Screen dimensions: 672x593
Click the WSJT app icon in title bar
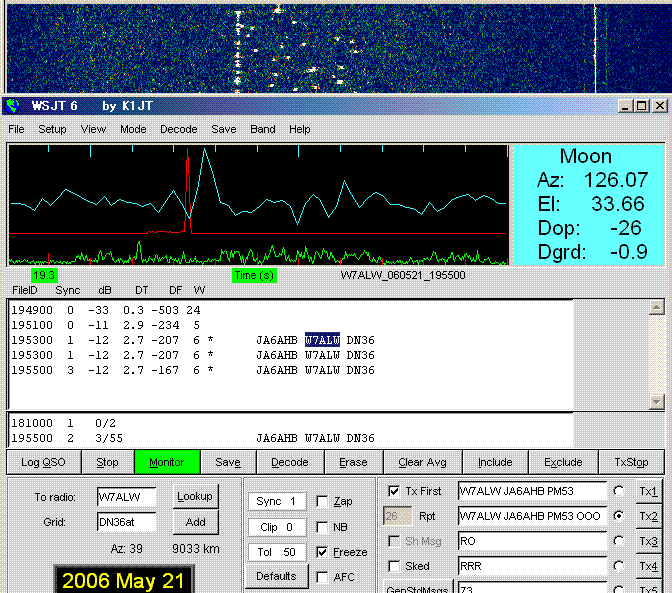tap(13, 105)
